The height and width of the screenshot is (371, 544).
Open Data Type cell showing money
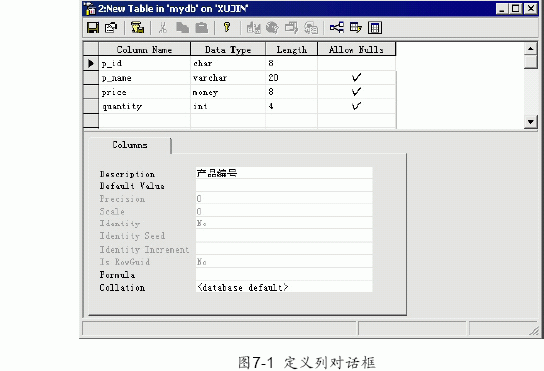[228, 92]
